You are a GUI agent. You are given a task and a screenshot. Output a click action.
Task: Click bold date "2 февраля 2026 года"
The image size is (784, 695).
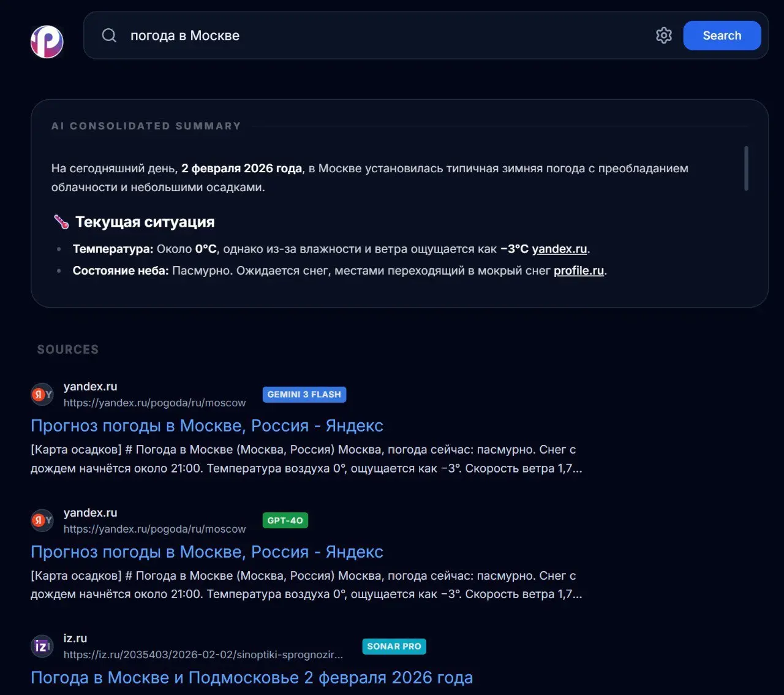click(x=242, y=168)
